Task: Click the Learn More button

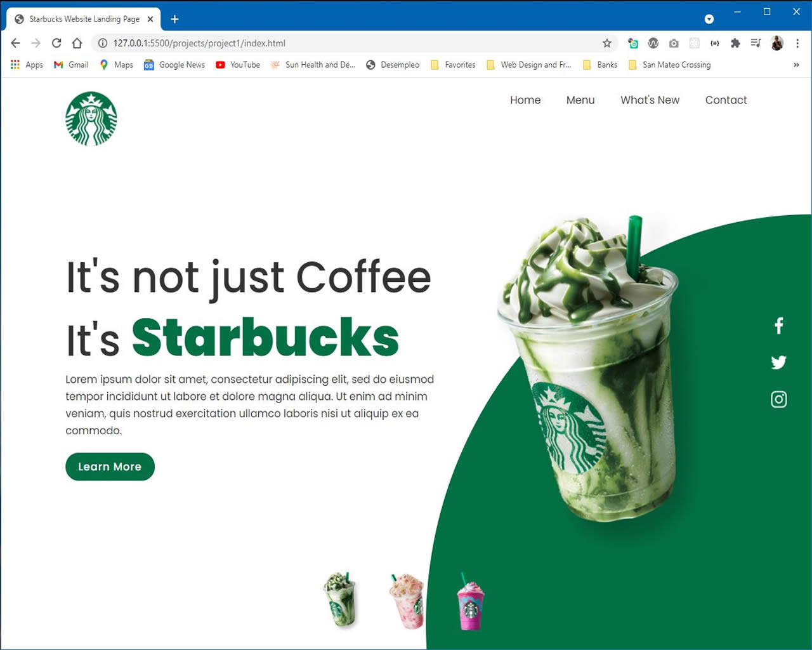Action: coord(110,467)
